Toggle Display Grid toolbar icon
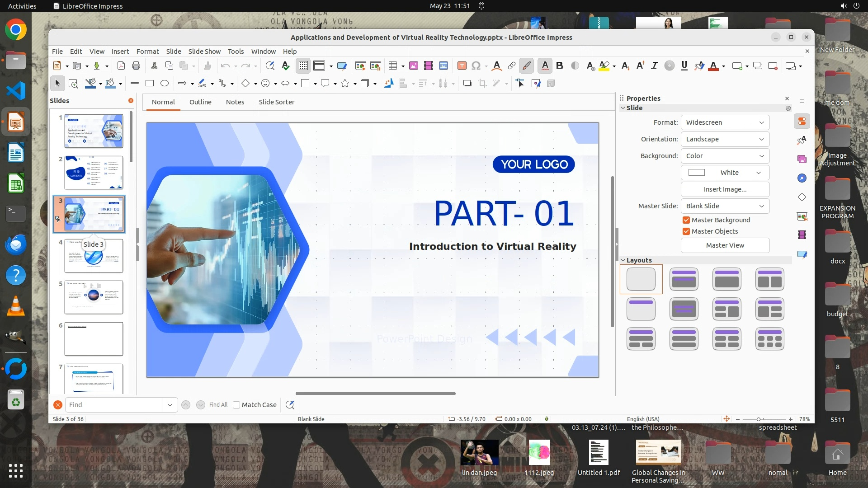Viewport: 868px width, 488px height. (x=303, y=66)
